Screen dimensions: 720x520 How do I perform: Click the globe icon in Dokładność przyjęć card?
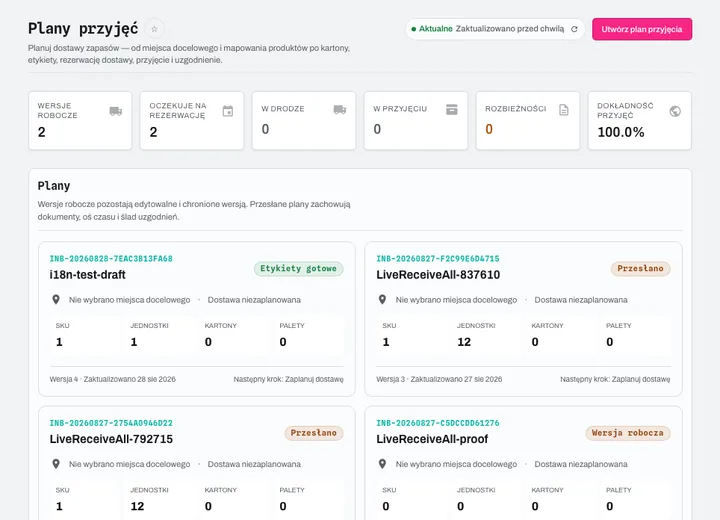pyautogui.click(x=675, y=111)
